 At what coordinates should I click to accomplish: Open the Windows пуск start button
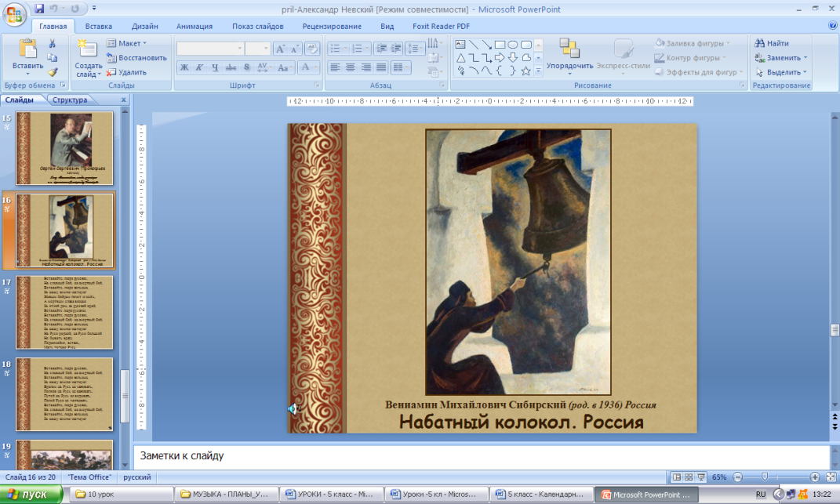pos(31,495)
